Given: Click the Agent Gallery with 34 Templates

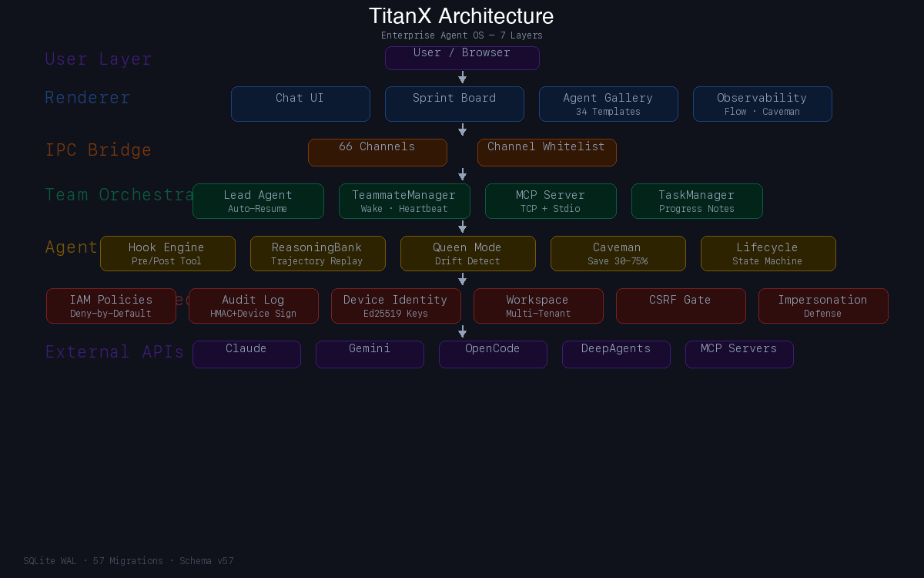Looking at the screenshot, I should pyautogui.click(x=608, y=103).
